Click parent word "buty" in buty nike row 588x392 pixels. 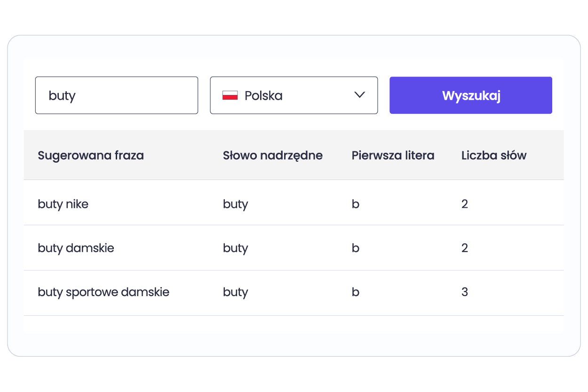[236, 204]
